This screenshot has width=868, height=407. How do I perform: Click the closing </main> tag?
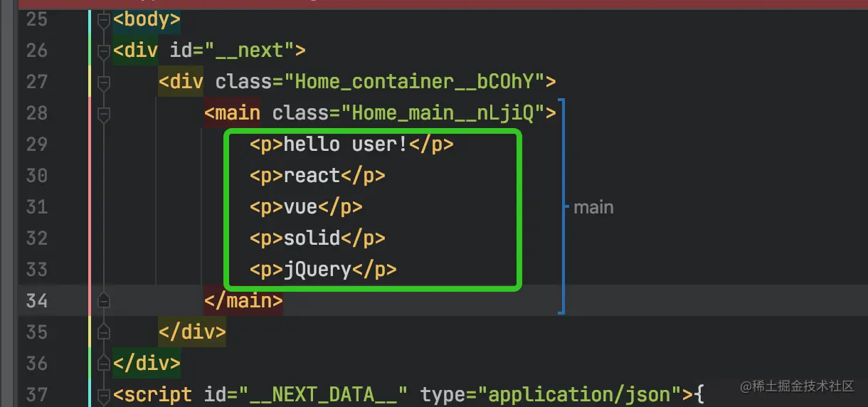coord(243,301)
